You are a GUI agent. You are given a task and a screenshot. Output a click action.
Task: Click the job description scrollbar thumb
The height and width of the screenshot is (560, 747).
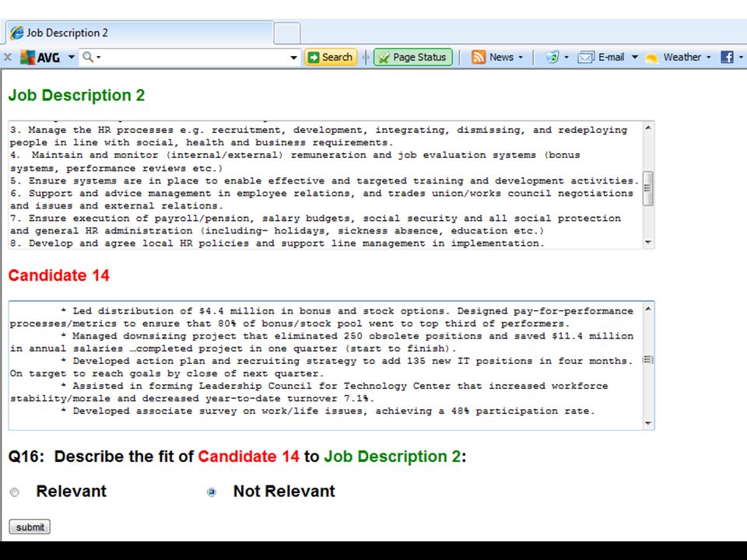click(x=648, y=188)
